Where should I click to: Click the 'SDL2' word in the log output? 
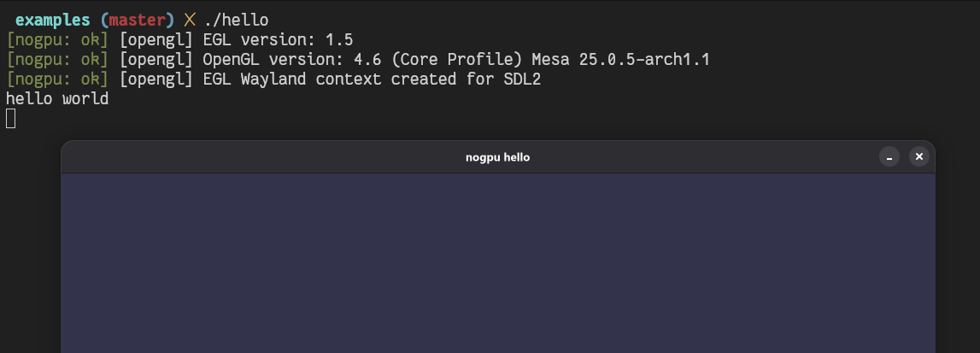click(522, 79)
